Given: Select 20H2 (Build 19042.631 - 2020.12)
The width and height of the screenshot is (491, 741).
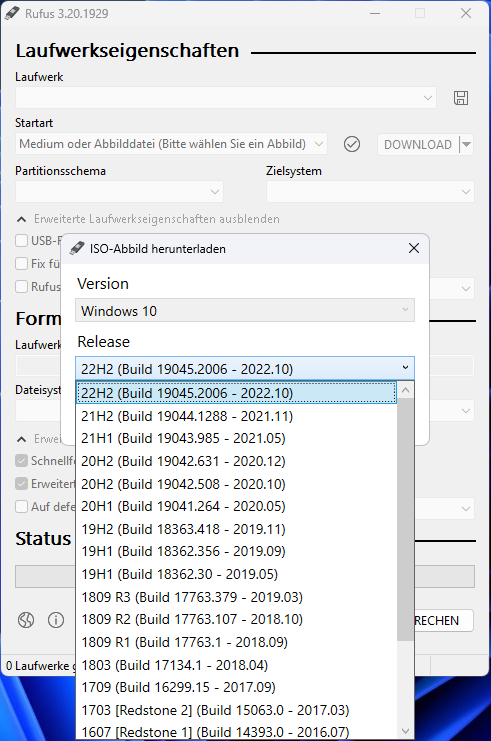Looking at the screenshot, I should click(236, 461).
